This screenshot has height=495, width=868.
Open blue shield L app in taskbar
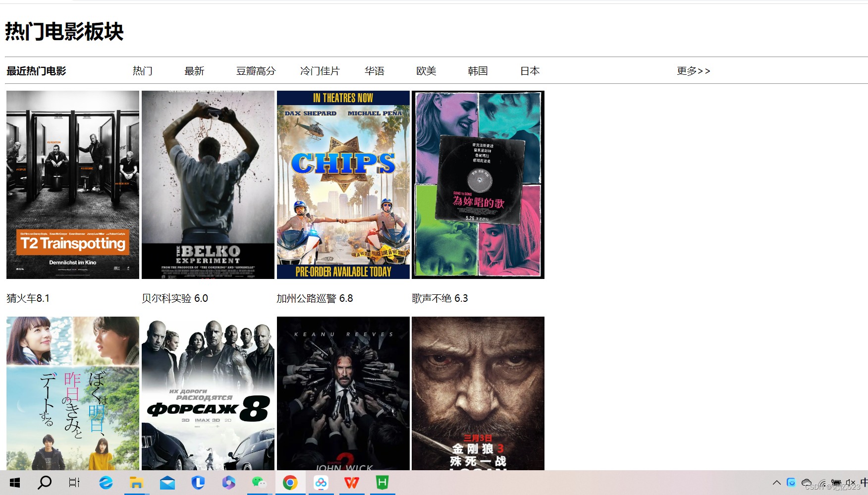click(x=198, y=483)
